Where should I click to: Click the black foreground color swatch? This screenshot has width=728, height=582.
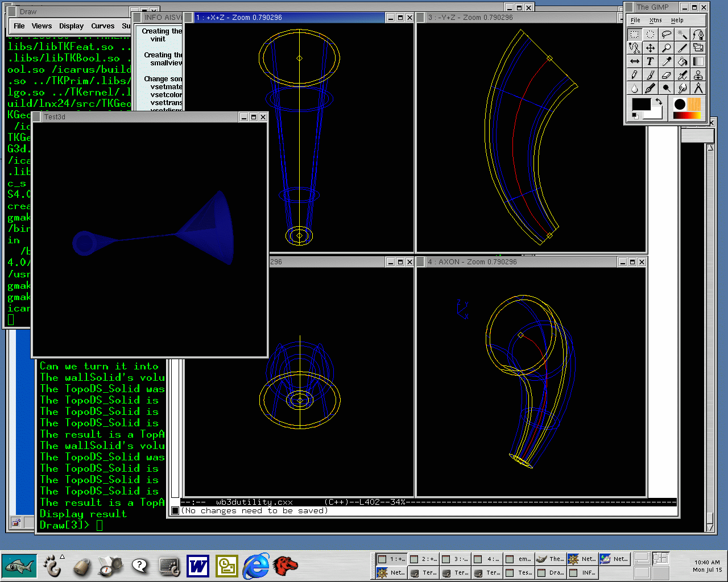(640, 105)
